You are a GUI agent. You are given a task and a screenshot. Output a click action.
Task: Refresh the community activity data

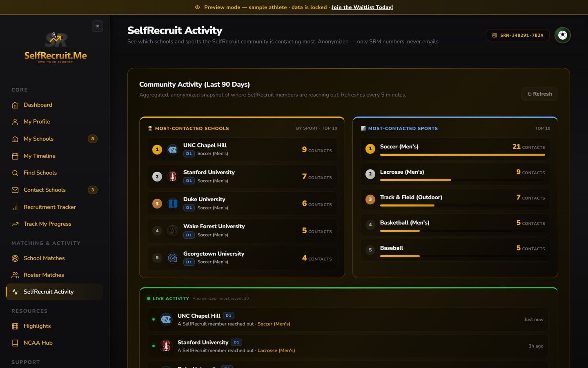(x=539, y=94)
